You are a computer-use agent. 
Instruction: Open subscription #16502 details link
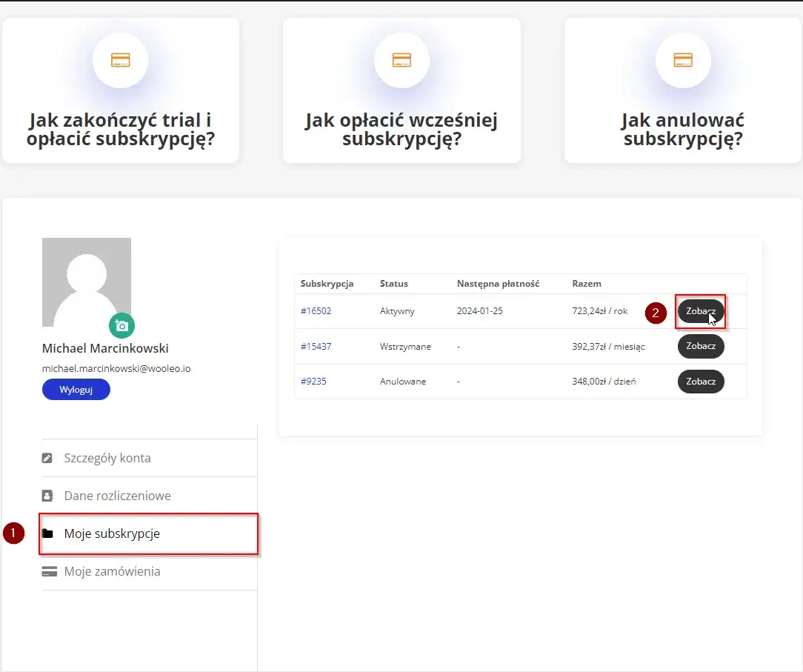point(316,310)
